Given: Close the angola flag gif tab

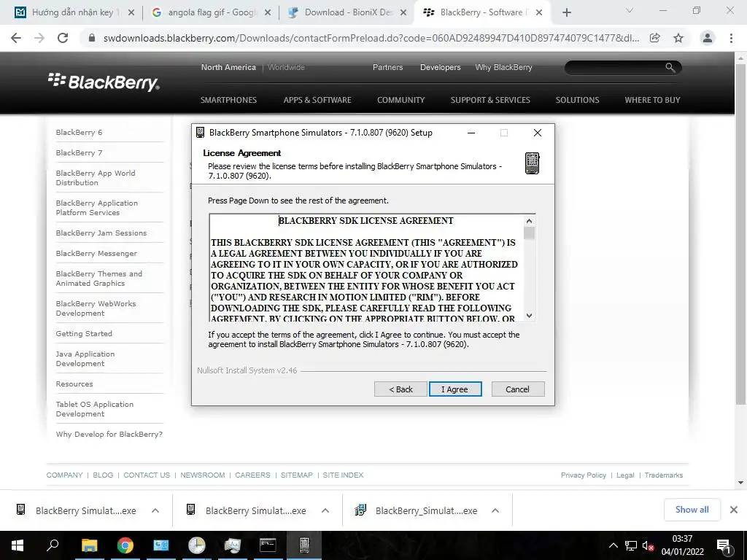Looking at the screenshot, I should 268,13.
